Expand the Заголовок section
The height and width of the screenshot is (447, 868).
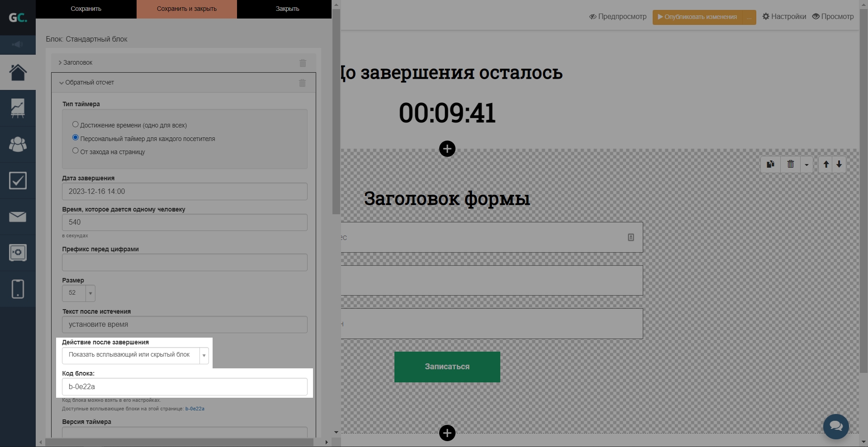pos(78,62)
